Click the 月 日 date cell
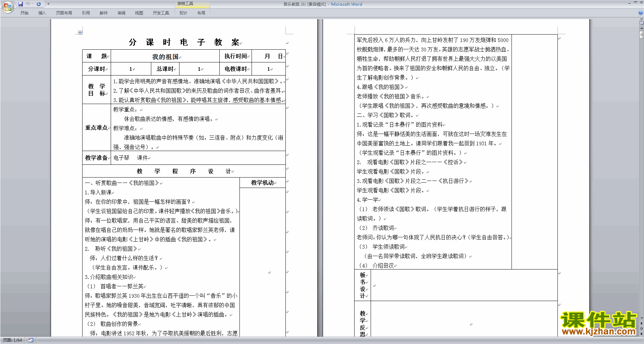This screenshot has height=344, width=644. click(x=268, y=56)
